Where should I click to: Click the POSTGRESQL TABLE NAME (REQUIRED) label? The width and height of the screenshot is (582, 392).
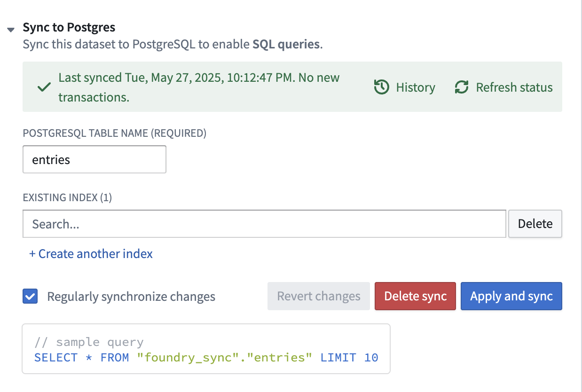(x=114, y=133)
